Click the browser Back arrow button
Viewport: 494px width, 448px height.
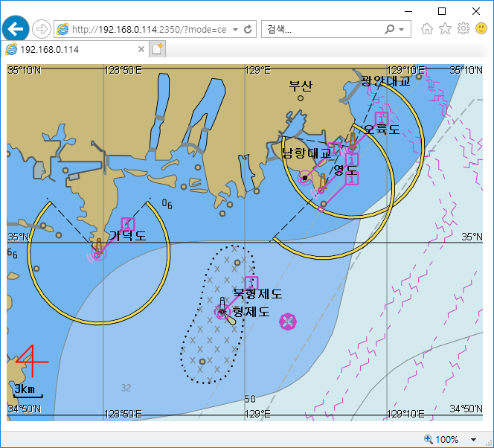pyautogui.click(x=16, y=29)
